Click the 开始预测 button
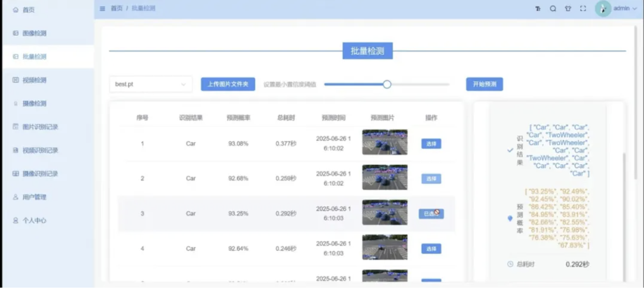 484,84
